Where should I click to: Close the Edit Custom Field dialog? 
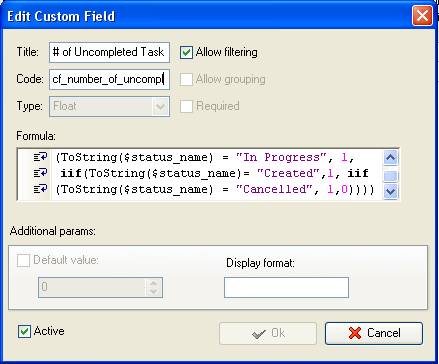[422, 16]
